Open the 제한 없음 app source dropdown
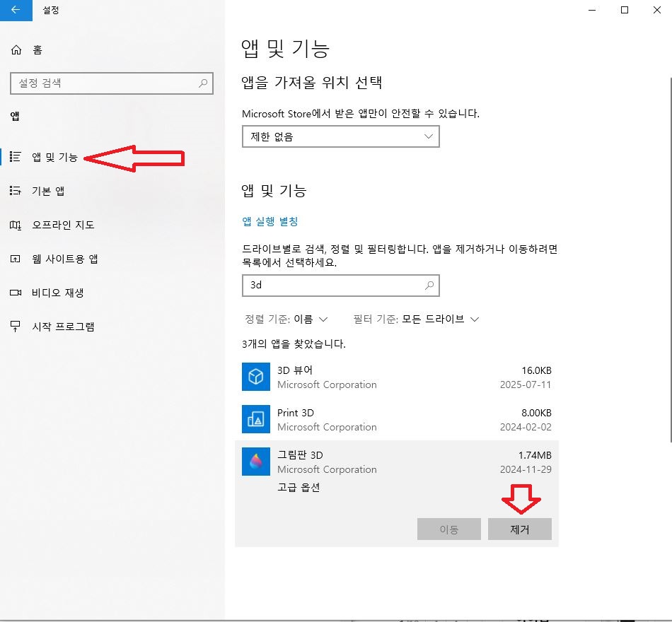 click(340, 136)
